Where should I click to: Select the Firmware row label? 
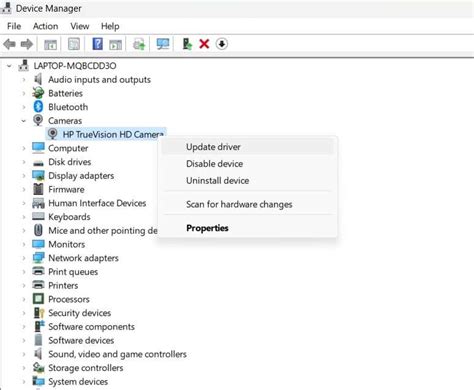coord(66,189)
